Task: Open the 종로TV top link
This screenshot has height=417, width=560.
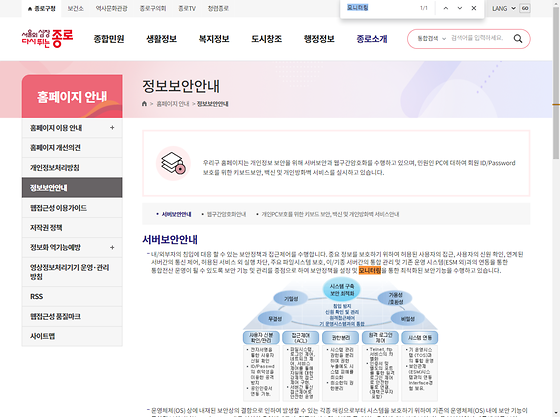Action: 187,9
